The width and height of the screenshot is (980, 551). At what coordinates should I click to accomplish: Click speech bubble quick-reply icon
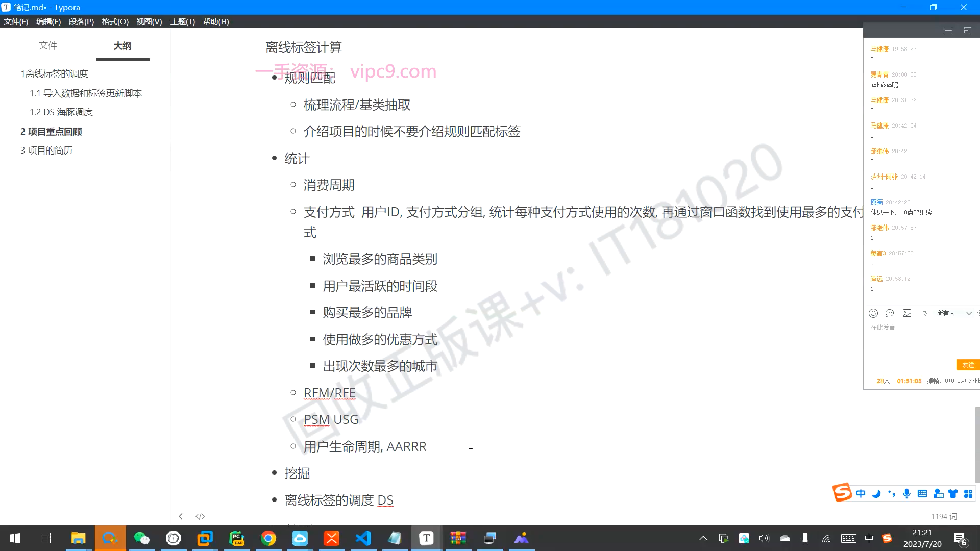(x=890, y=313)
